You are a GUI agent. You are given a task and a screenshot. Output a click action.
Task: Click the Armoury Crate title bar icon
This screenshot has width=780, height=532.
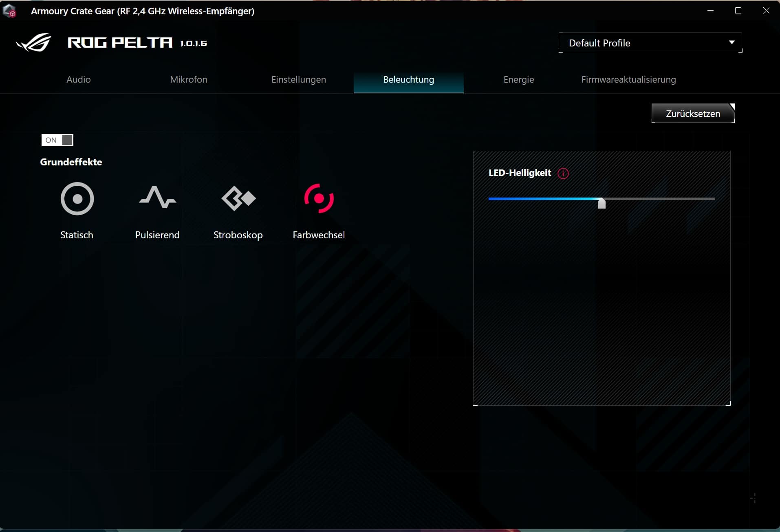click(x=10, y=11)
